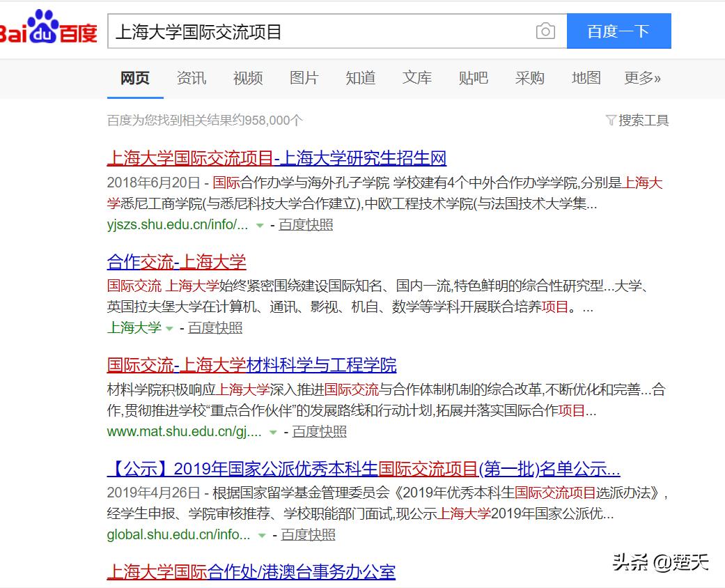Open the 文库 library tab
Screen dimensions: 725x588
416,78
